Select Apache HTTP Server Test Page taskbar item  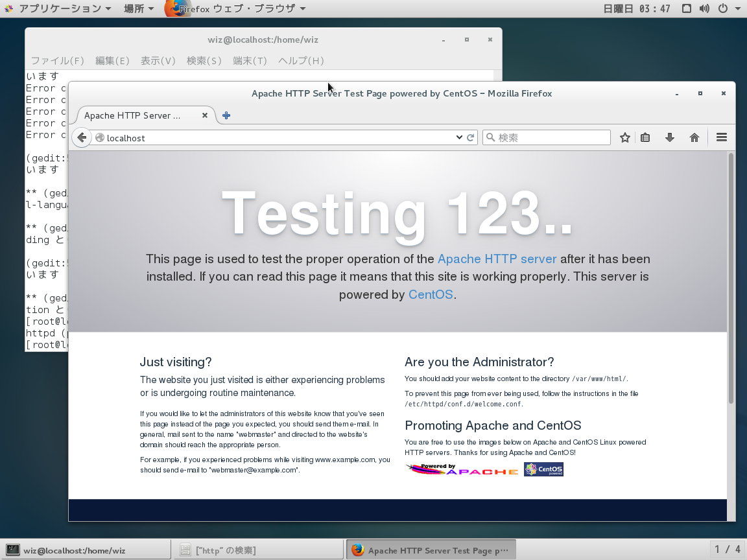coord(431,550)
